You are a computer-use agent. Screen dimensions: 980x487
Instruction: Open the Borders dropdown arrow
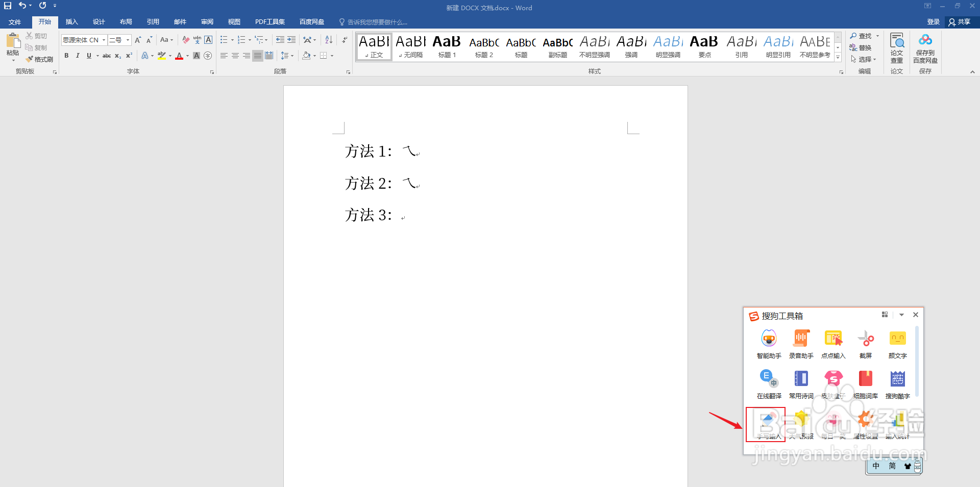click(x=332, y=56)
